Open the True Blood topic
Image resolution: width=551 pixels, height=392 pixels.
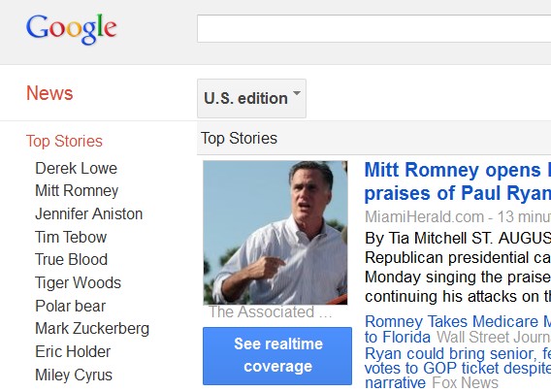tap(72, 259)
